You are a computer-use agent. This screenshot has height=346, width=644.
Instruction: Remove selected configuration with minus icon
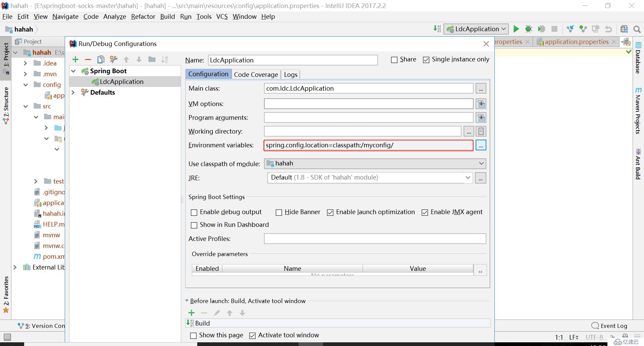coord(88,59)
